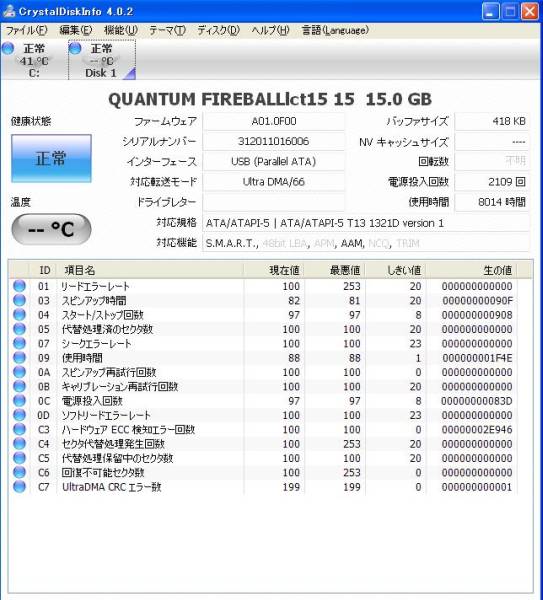This screenshot has width=543, height=600.
Task: Click the status orb for row 0D ソフトリードエラーレート
Action: coord(20,415)
